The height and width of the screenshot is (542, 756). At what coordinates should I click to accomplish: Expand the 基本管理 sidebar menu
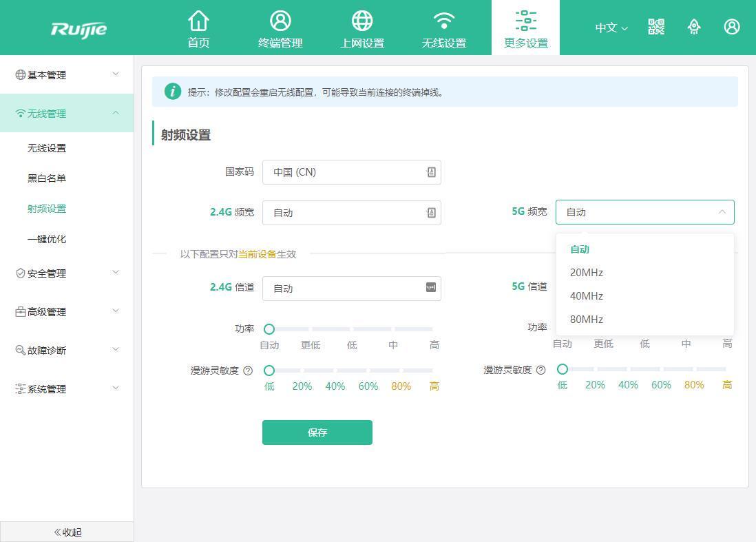[67, 75]
